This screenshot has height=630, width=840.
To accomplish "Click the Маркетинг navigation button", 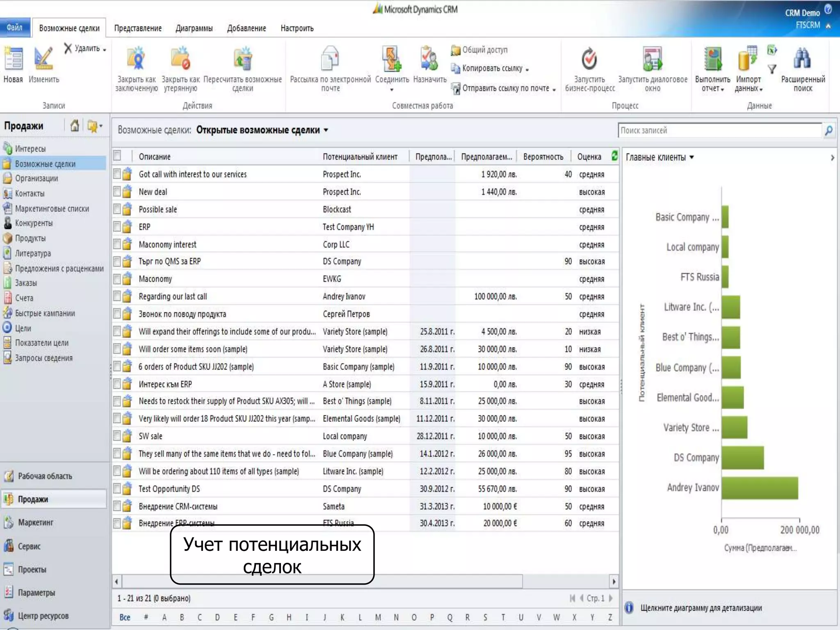I will coord(36,523).
